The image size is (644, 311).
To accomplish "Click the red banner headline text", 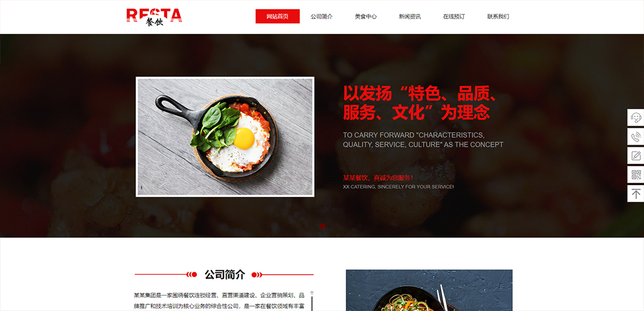I will (421, 103).
